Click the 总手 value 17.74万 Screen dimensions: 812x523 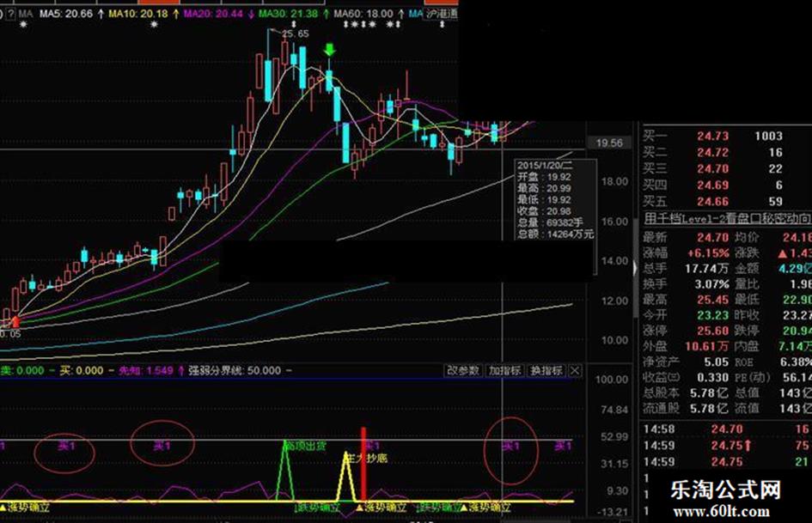[706, 269]
